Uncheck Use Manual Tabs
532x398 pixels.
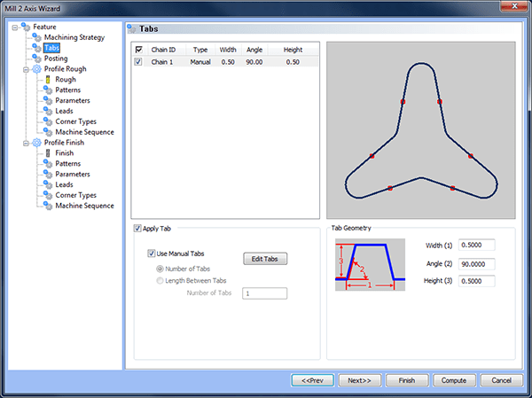tap(152, 254)
